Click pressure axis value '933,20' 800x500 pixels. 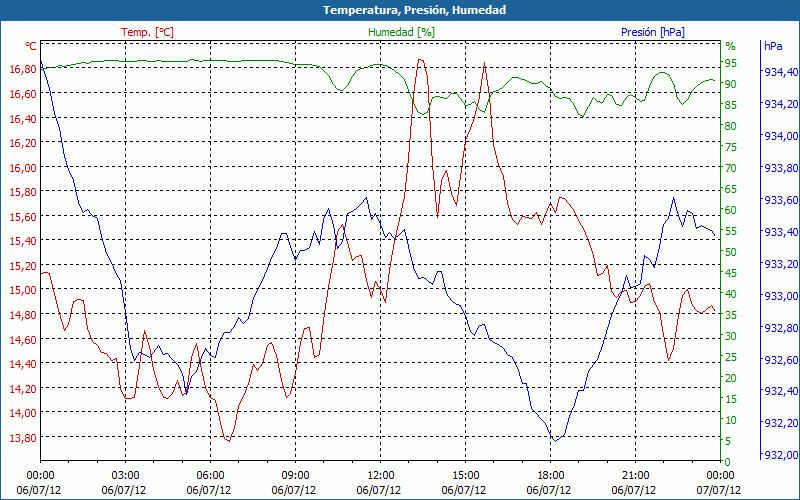pos(781,264)
